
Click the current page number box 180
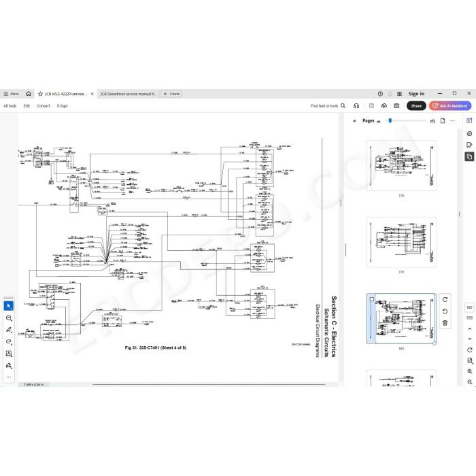469,307
